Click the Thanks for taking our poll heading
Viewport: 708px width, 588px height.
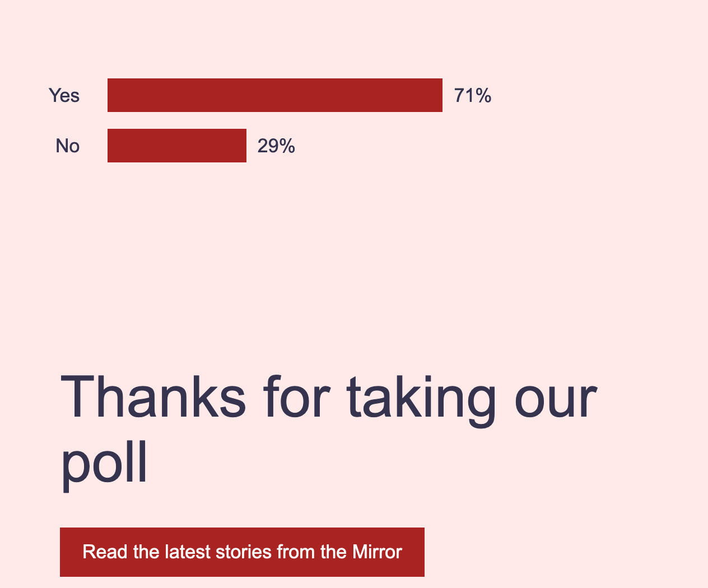click(329, 429)
